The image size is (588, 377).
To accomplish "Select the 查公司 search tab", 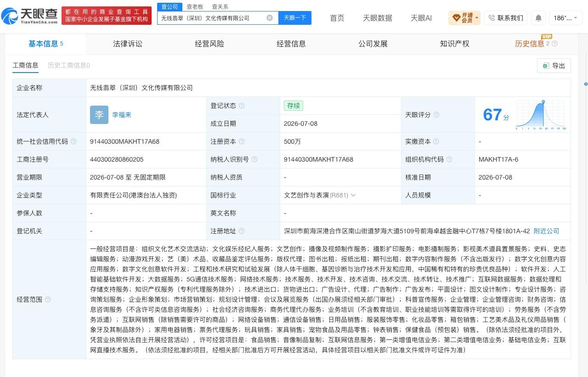I will 169,7.
